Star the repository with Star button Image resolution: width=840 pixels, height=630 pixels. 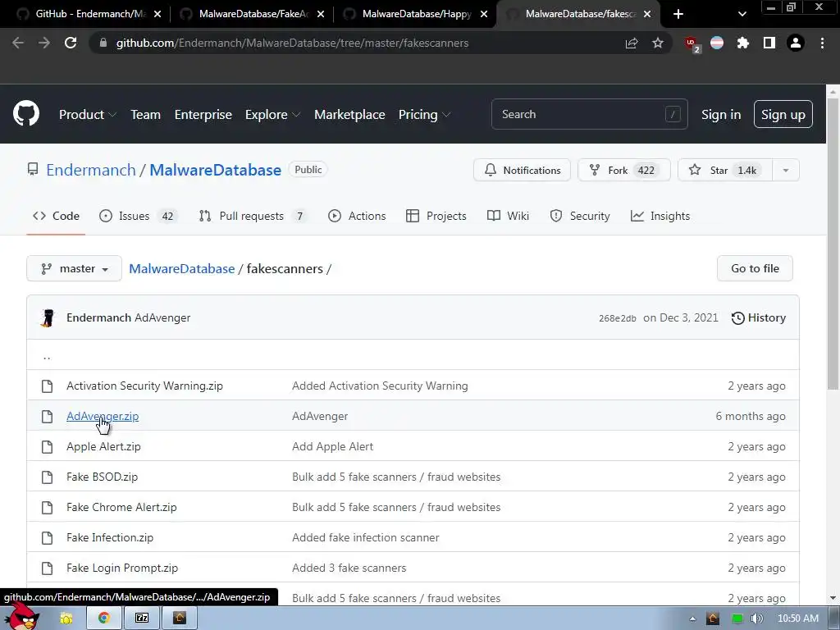click(725, 171)
